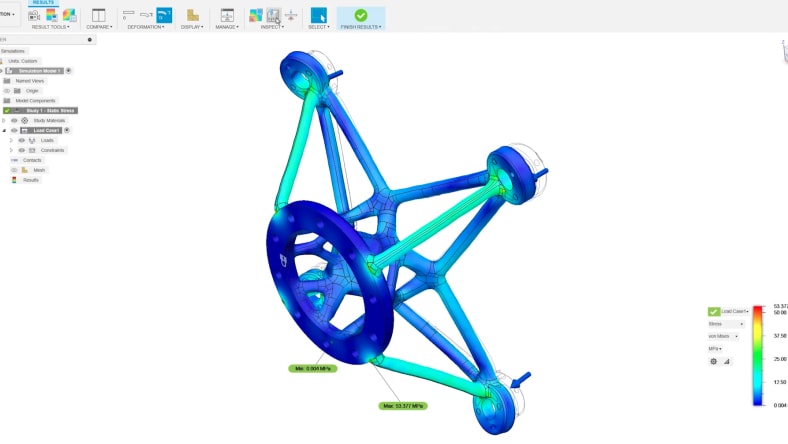Expand the Loads node
788x444 pixels.
coord(11,140)
